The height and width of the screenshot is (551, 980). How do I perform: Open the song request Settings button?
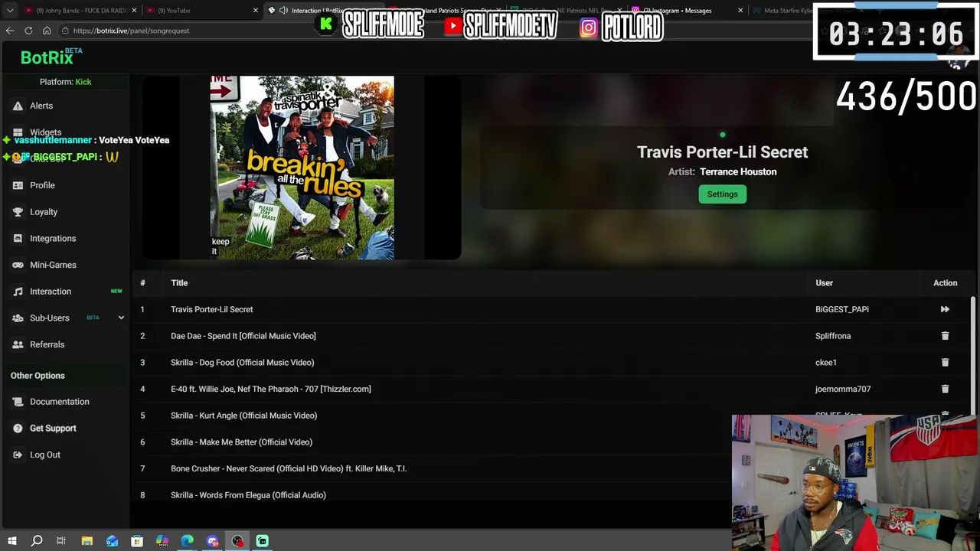pyautogui.click(x=722, y=194)
